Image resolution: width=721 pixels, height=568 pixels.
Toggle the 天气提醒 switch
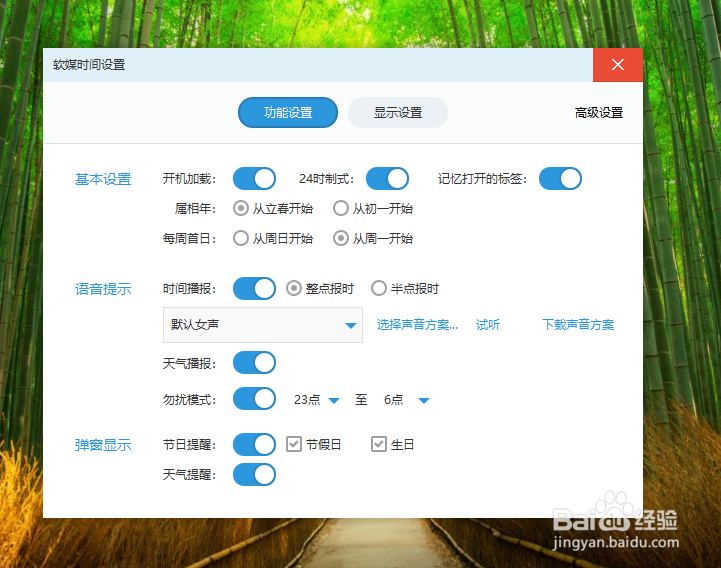pyautogui.click(x=254, y=475)
